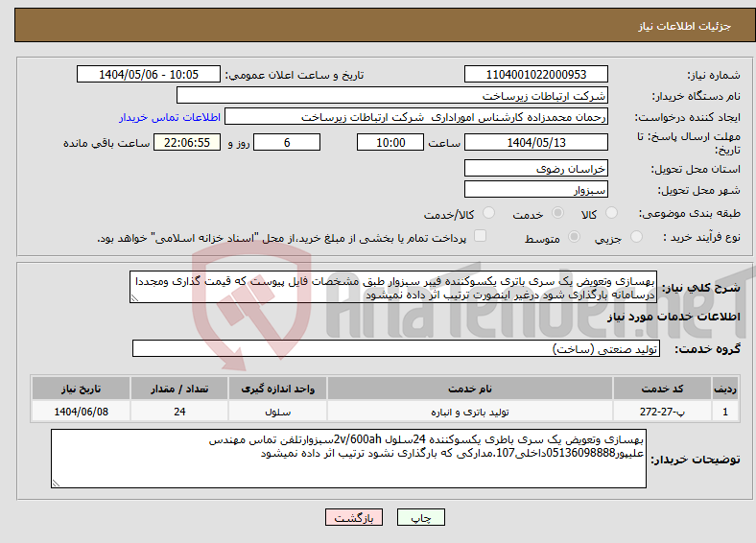The height and width of the screenshot is (543, 756).
Task: Select the کالا radio button
Action: (611, 213)
